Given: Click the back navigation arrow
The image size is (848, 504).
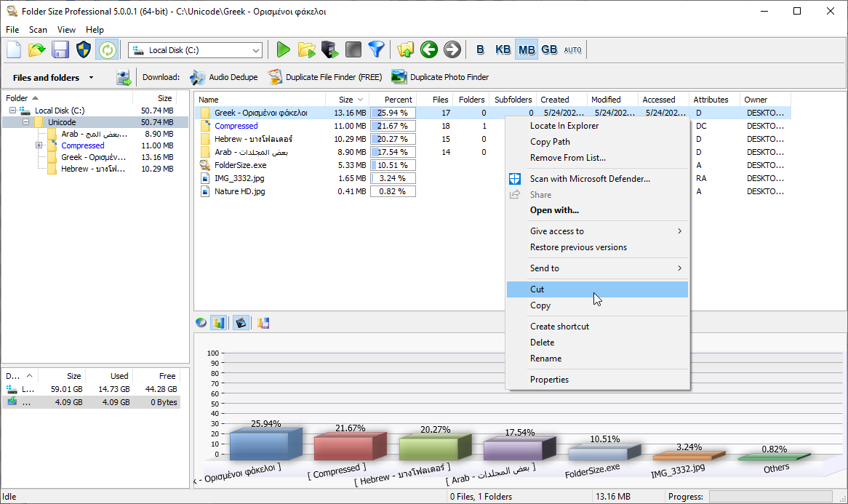Looking at the screenshot, I should (429, 49).
